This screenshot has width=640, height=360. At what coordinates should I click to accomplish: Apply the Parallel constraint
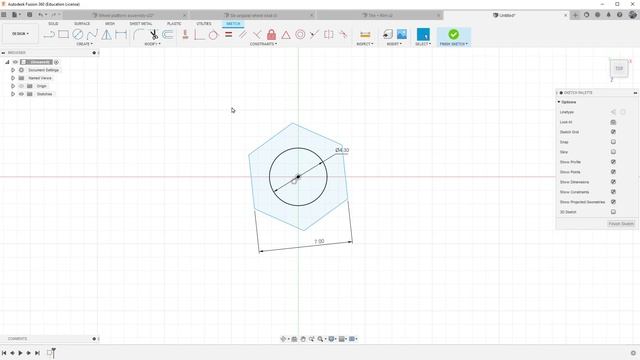pyautogui.click(x=243, y=34)
